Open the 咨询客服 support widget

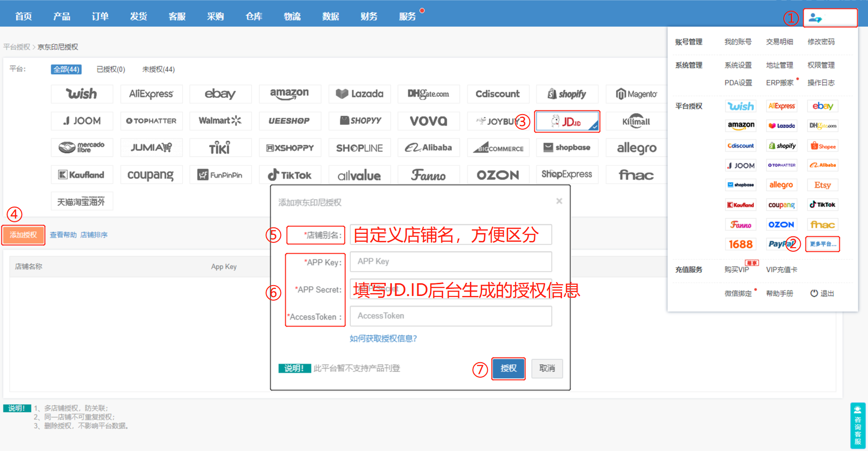pyautogui.click(x=858, y=426)
